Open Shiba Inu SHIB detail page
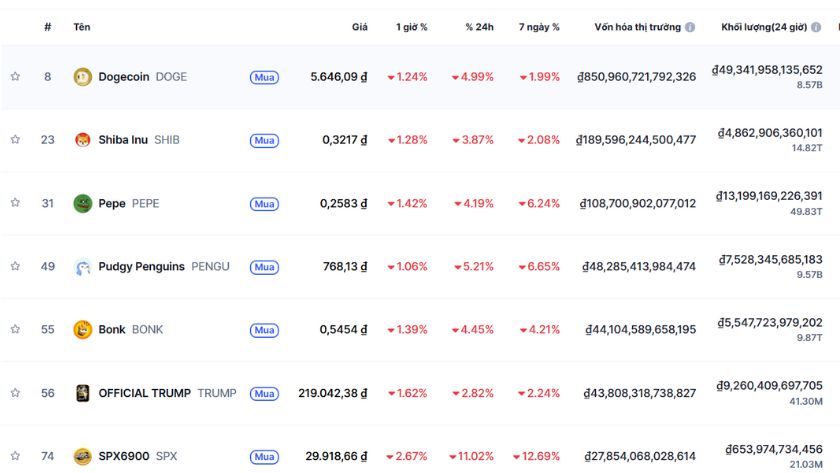Image resolution: width=840 pixels, height=473 pixels. pyautogui.click(x=139, y=140)
